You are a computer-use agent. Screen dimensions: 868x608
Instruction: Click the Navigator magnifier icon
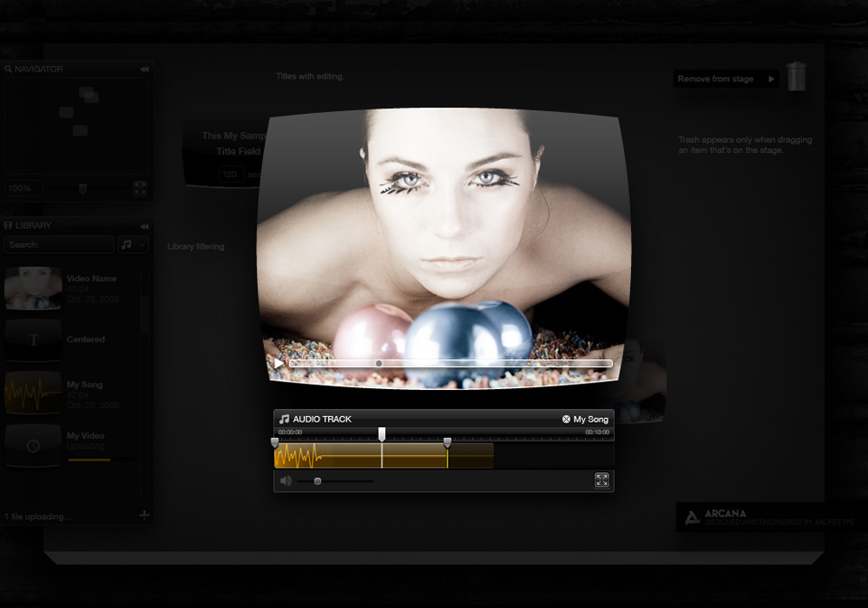click(x=8, y=70)
